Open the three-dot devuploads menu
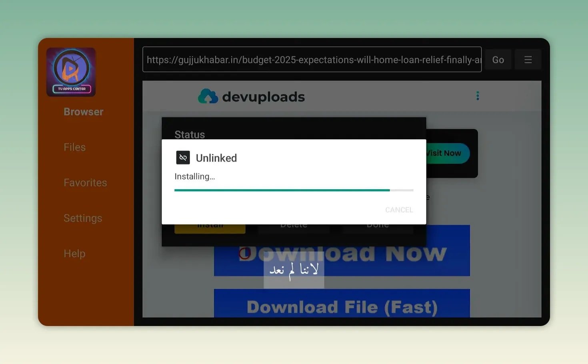The image size is (588, 364). point(478,96)
